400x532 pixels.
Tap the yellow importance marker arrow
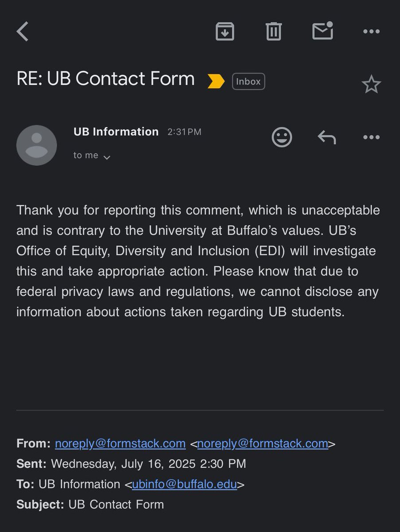click(216, 81)
